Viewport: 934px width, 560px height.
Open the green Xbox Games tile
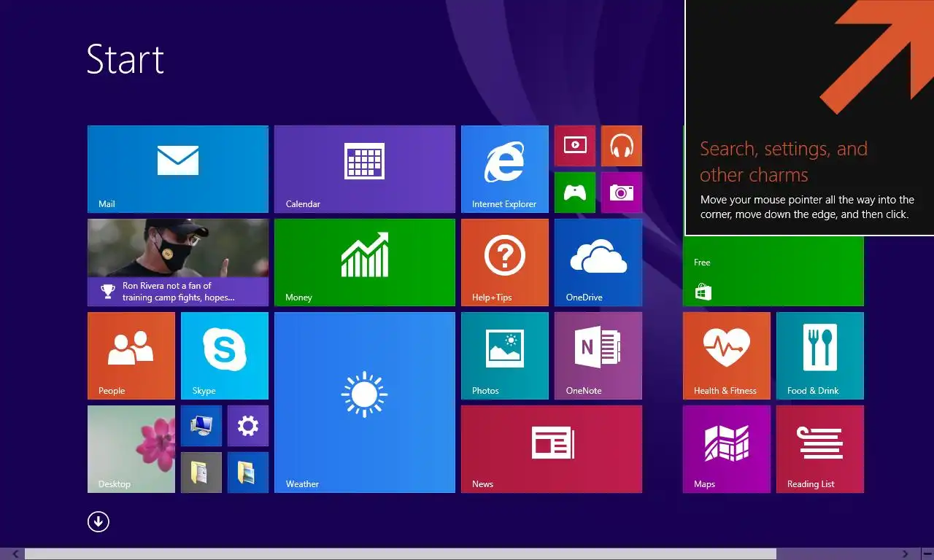pyautogui.click(x=575, y=192)
